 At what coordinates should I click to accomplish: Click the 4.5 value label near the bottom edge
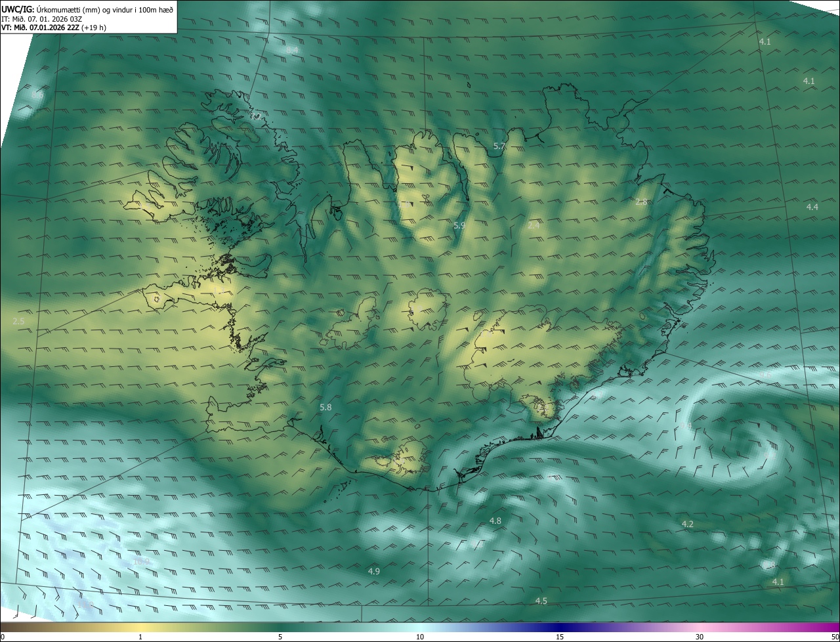[541, 601]
